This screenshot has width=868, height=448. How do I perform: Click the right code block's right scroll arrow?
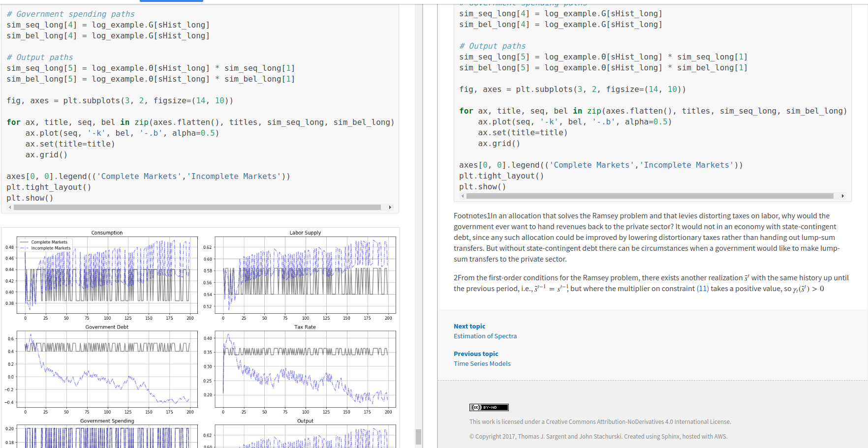843,196
